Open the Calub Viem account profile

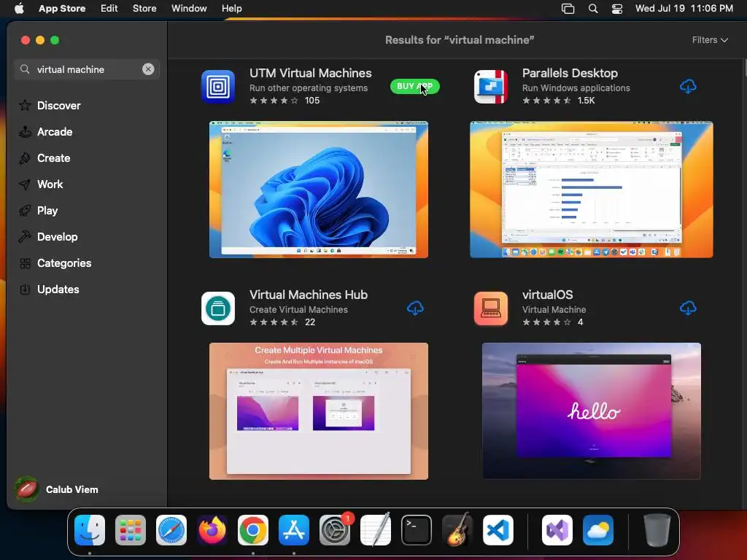(x=57, y=489)
